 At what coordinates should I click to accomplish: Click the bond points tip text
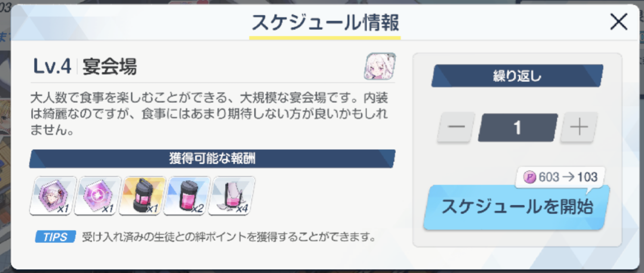tap(229, 237)
